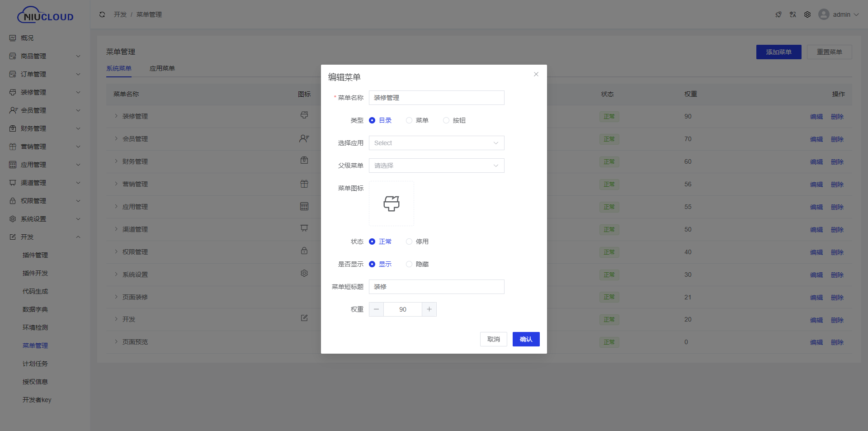The width and height of the screenshot is (868, 431).
Task: Expand the 商品管理 sidebar menu chevron
Action: click(78, 56)
